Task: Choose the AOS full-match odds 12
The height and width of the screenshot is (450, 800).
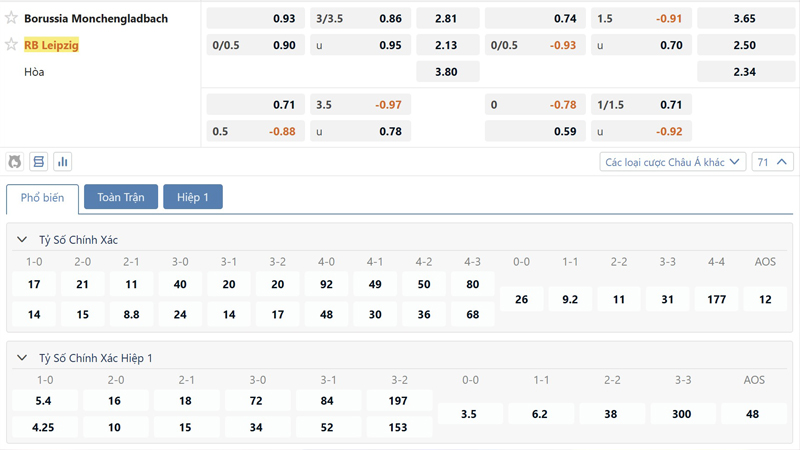Action: (765, 299)
